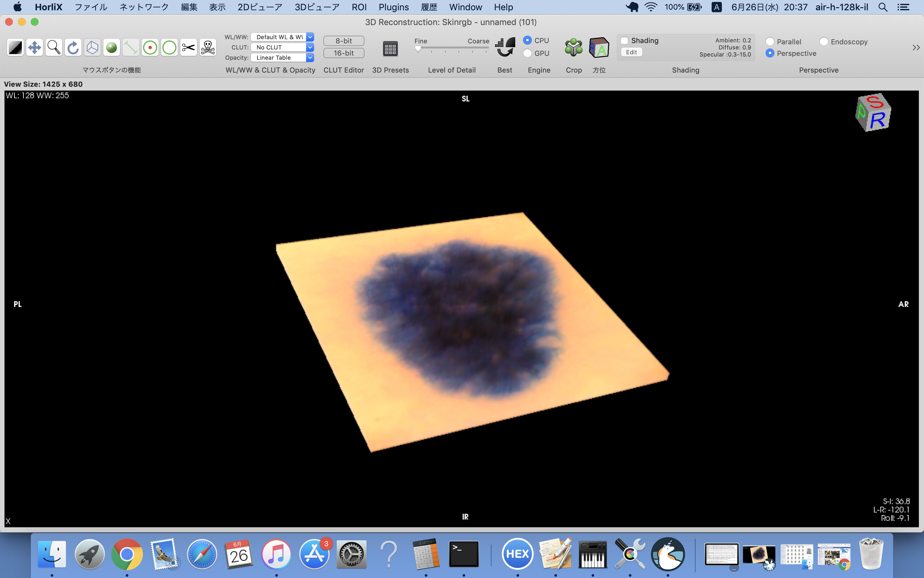This screenshot has height=578, width=924.
Task: Click the 16-bit CLUT editor button
Action: point(344,53)
